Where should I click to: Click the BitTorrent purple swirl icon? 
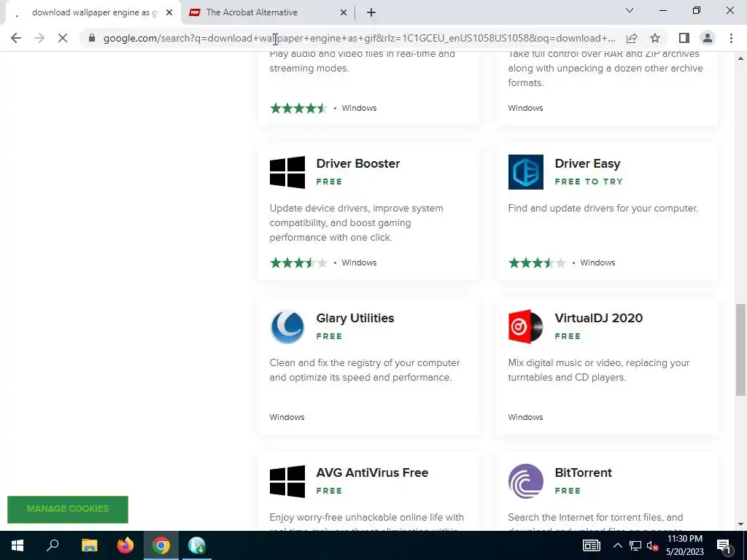click(525, 481)
